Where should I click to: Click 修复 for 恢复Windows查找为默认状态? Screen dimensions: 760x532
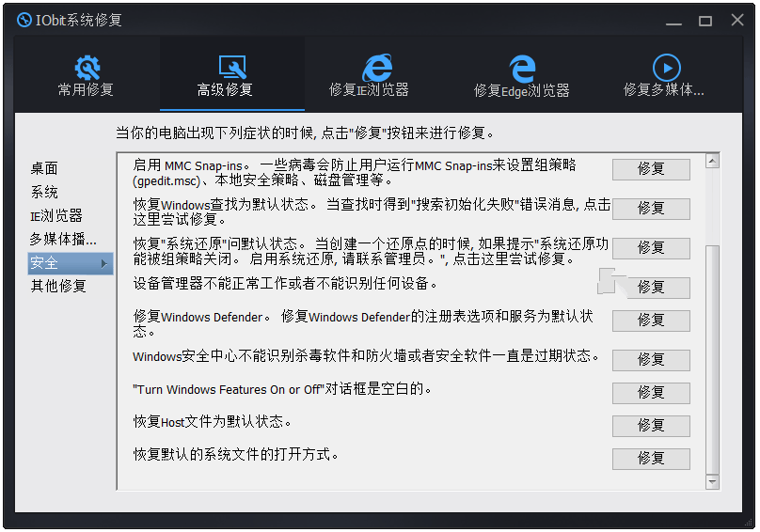[651, 209]
